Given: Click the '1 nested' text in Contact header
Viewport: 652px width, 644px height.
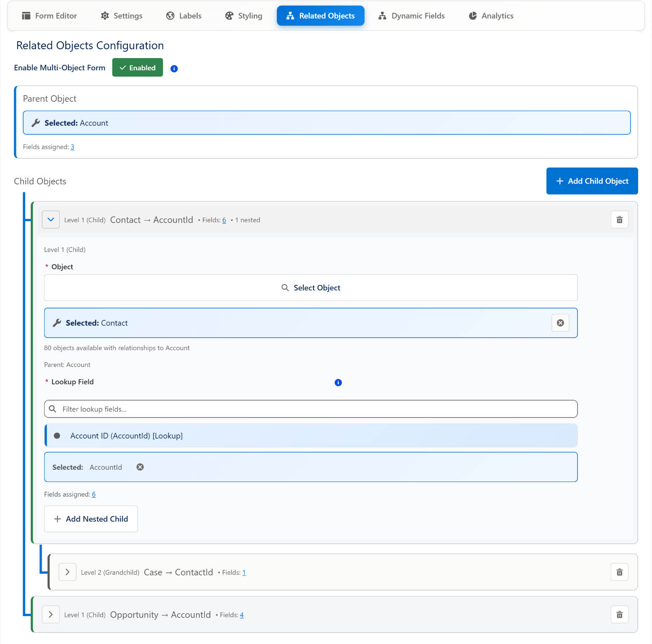Looking at the screenshot, I should pyautogui.click(x=247, y=220).
